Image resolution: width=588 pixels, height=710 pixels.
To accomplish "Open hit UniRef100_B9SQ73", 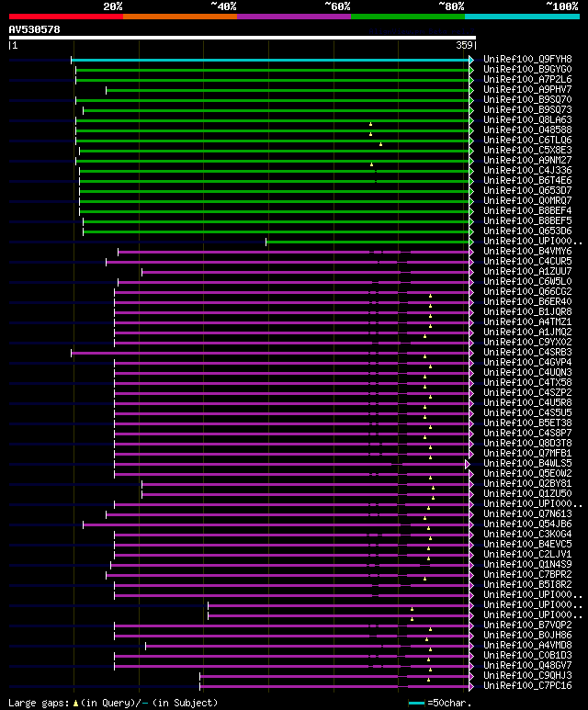I will pyautogui.click(x=527, y=109).
